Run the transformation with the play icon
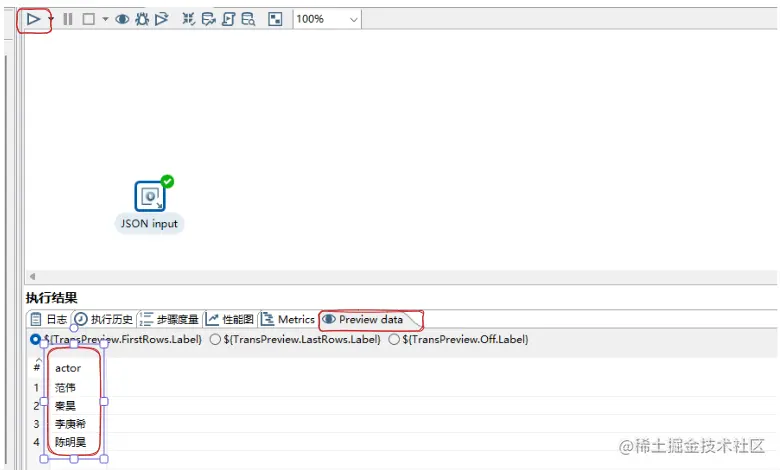This screenshot has height=470, width=780. coord(33,19)
